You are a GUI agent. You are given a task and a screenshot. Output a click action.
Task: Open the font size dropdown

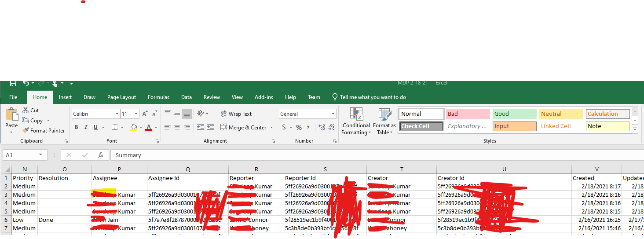pyautogui.click(x=136, y=114)
